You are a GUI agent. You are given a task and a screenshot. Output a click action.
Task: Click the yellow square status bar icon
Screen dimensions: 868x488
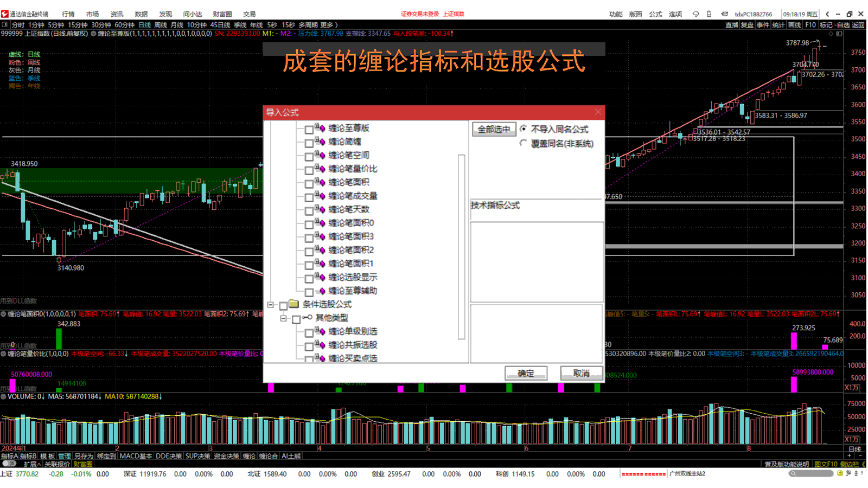(840, 473)
